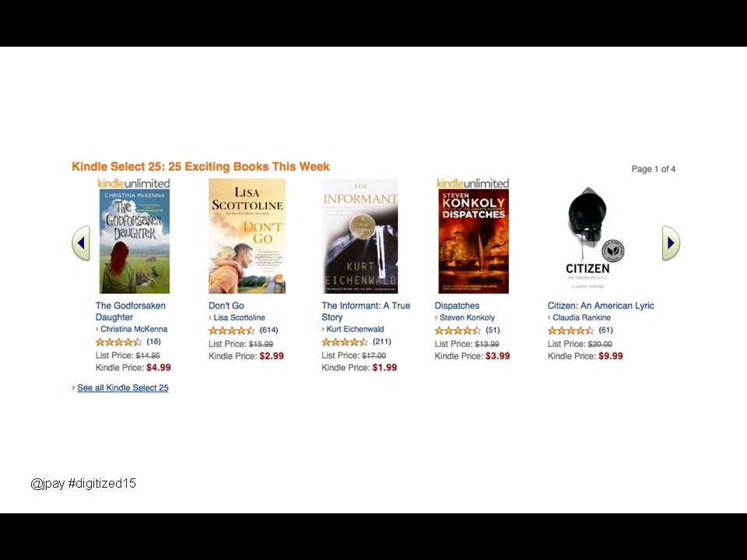Open The Godforsaken Daughter title link
Screen dimensions: 747x560
pos(131,311)
